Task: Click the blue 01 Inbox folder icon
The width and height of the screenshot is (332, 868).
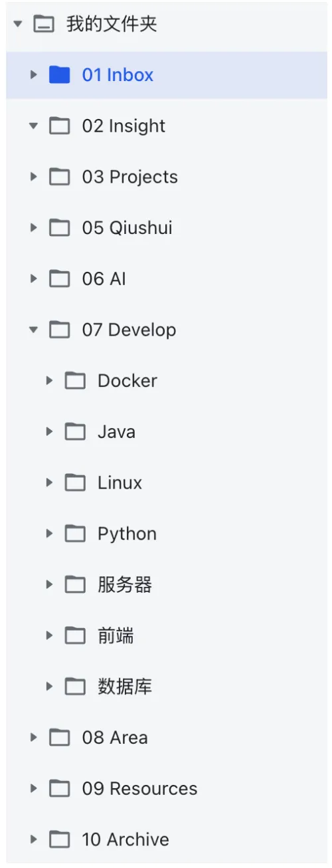Action: point(60,75)
